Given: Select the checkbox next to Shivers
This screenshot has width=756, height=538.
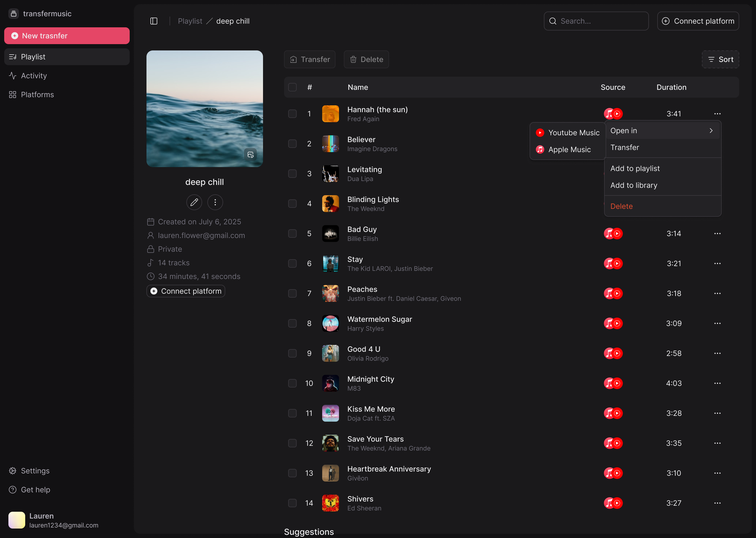Looking at the screenshot, I should 292,503.
